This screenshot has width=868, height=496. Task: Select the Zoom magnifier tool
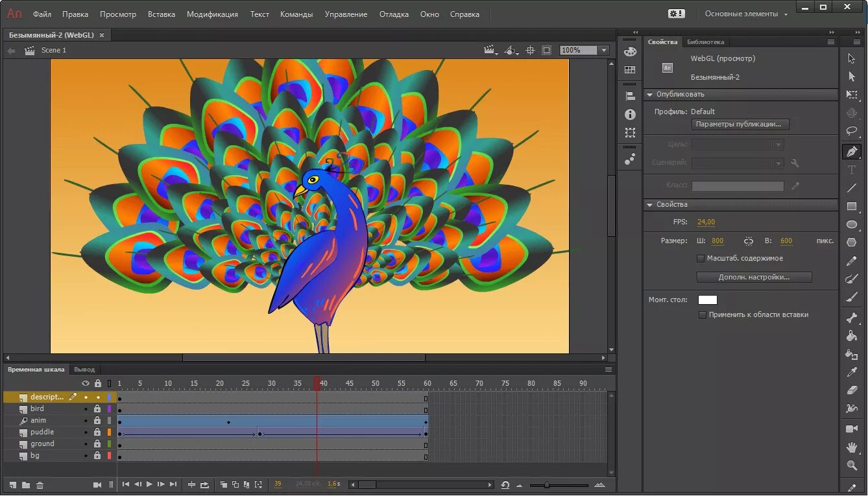852,466
